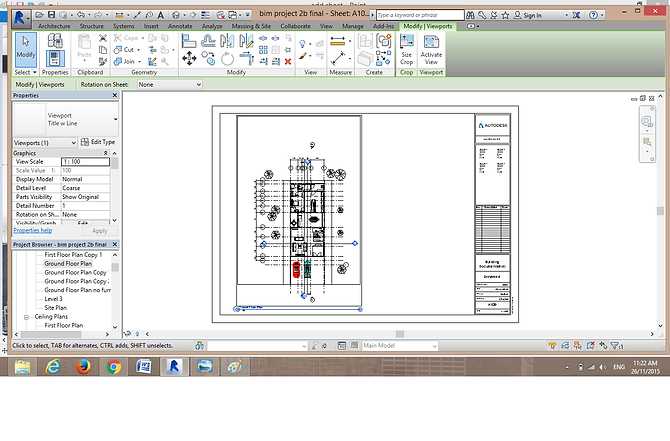
Task: Open the Collaborate ribbon tab
Action: pyautogui.click(x=295, y=26)
